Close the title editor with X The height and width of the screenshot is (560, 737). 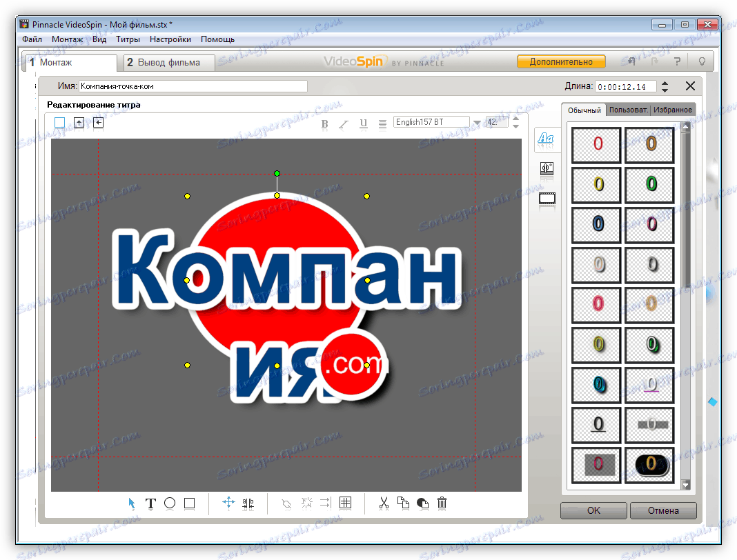[x=690, y=86]
